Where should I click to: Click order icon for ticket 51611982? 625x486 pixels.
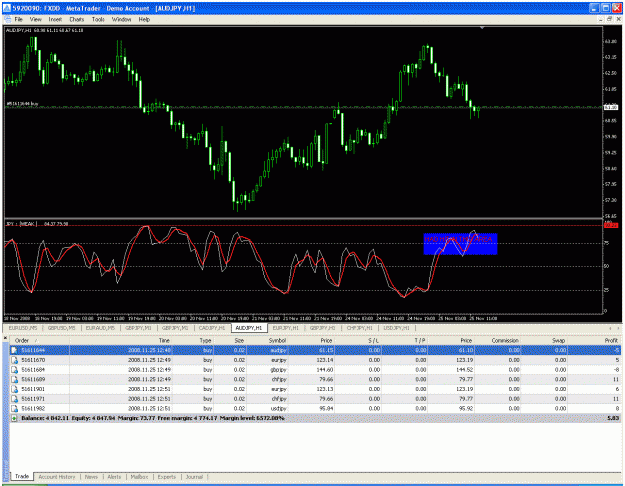(x=14, y=409)
